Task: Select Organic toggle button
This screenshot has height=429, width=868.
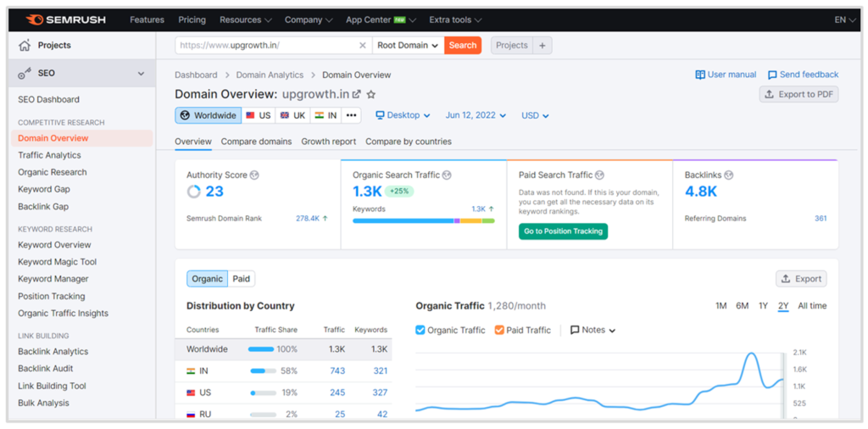Action: 207,279
